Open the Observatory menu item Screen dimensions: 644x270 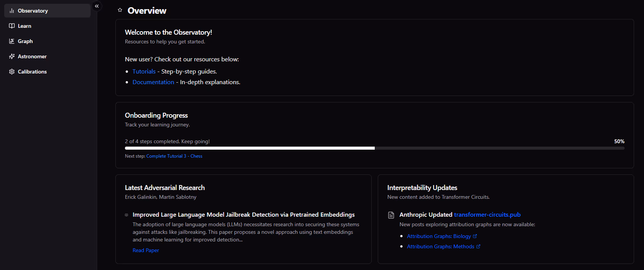coord(47,11)
